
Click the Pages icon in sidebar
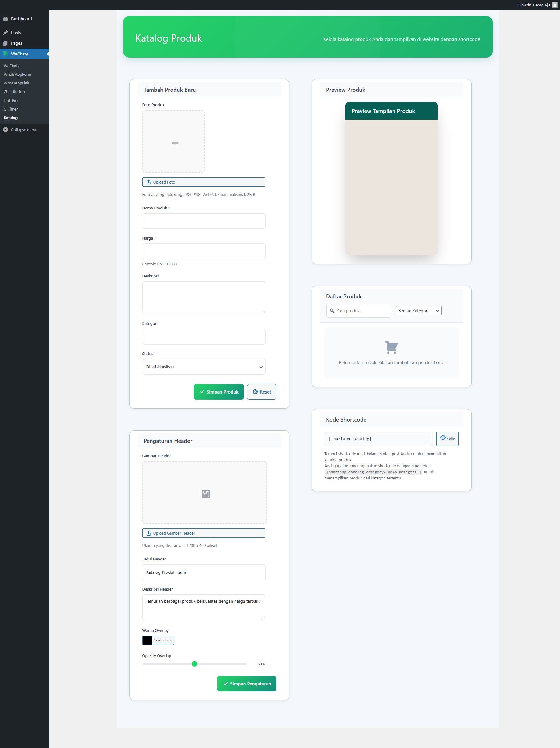pos(6,43)
